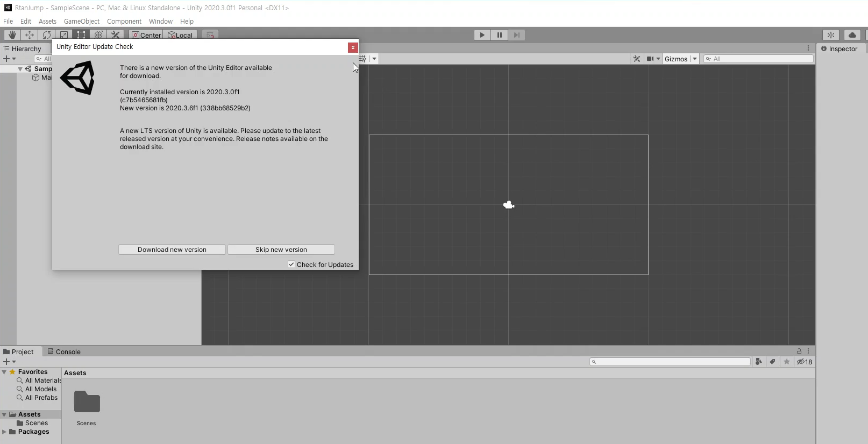Collapse the SampleScene tree arrow
This screenshot has height=444, width=868.
(x=20, y=69)
